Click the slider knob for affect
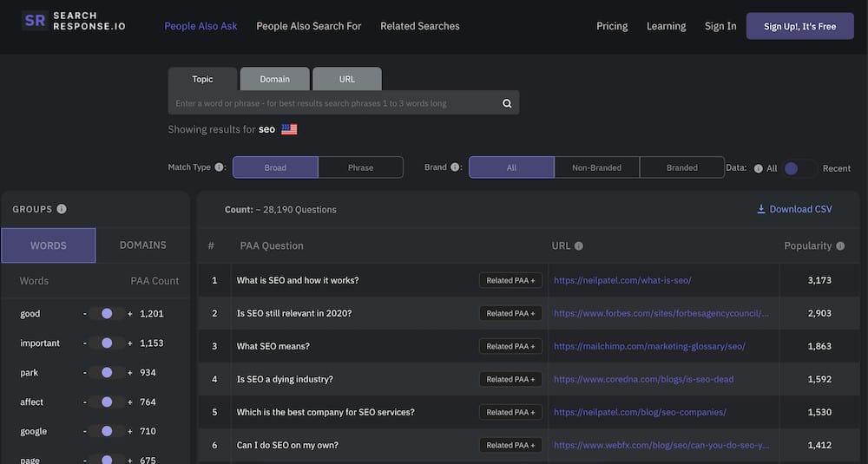The height and width of the screenshot is (464, 868). click(107, 402)
